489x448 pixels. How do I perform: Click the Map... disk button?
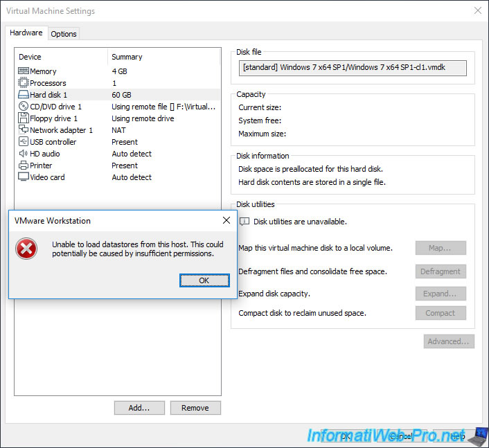pos(441,248)
